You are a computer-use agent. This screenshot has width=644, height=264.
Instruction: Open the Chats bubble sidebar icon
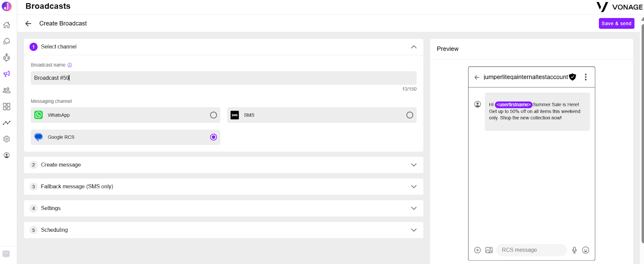click(6, 42)
